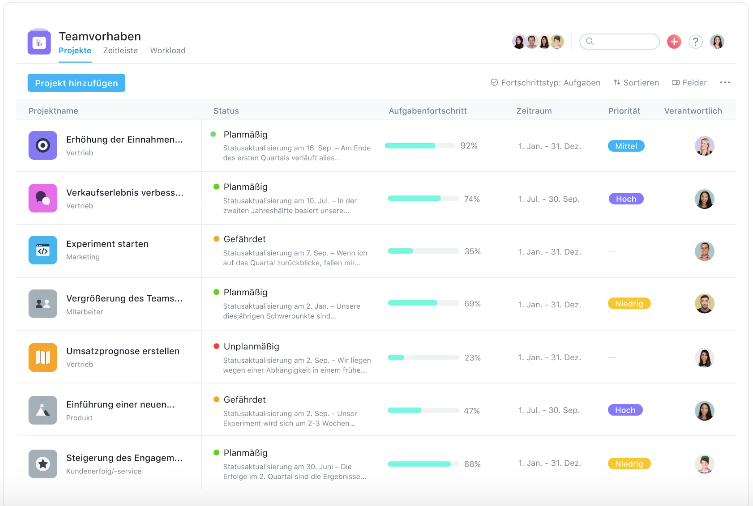Click the Umsatzprognose progress bar at 23%
This screenshot has height=506, width=753.
[x=420, y=357]
